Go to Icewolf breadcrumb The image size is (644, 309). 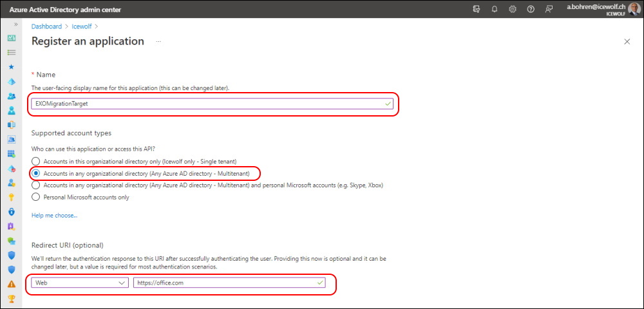pos(82,26)
